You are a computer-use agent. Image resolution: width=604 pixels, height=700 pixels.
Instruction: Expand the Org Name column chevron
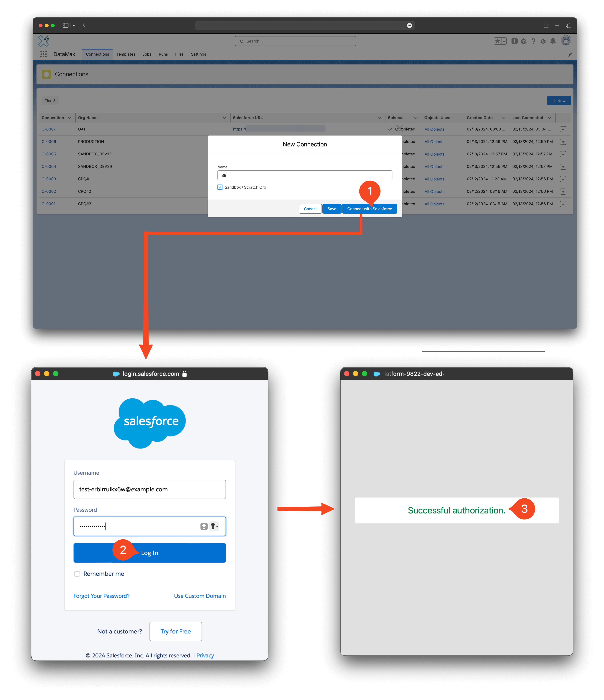[224, 118]
